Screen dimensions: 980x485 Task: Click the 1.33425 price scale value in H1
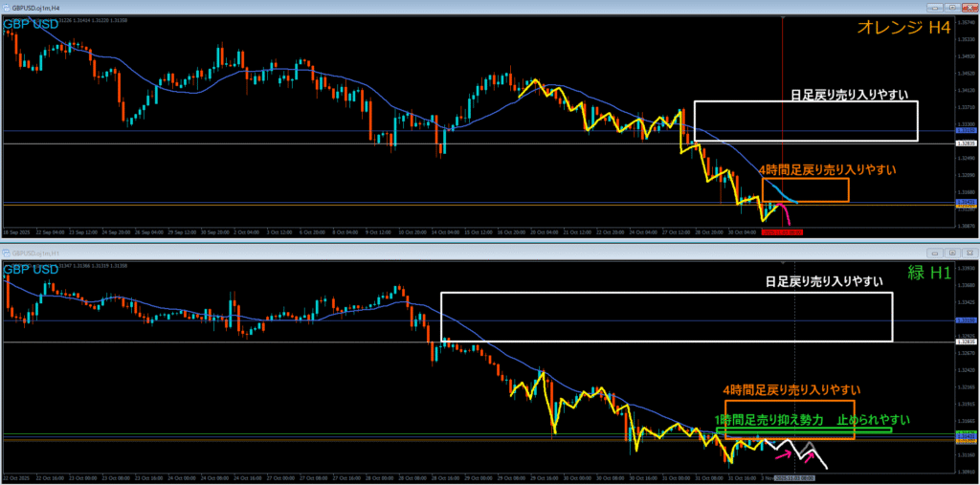967,302
